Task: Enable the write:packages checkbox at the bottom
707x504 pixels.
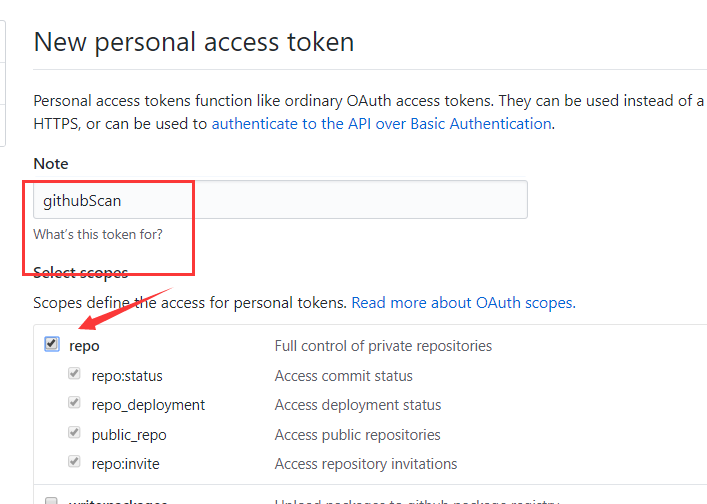Action: click(x=52, y=499)
